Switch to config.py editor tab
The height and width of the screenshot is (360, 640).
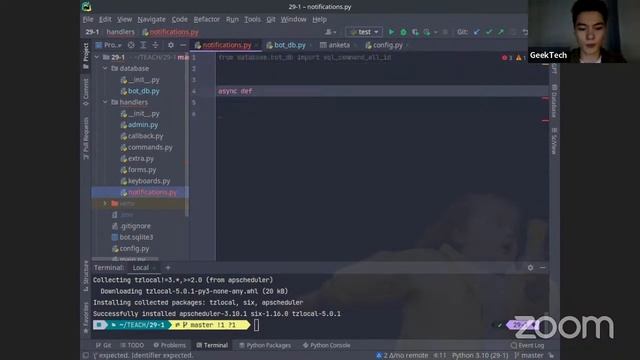click(x=387, y=45)
